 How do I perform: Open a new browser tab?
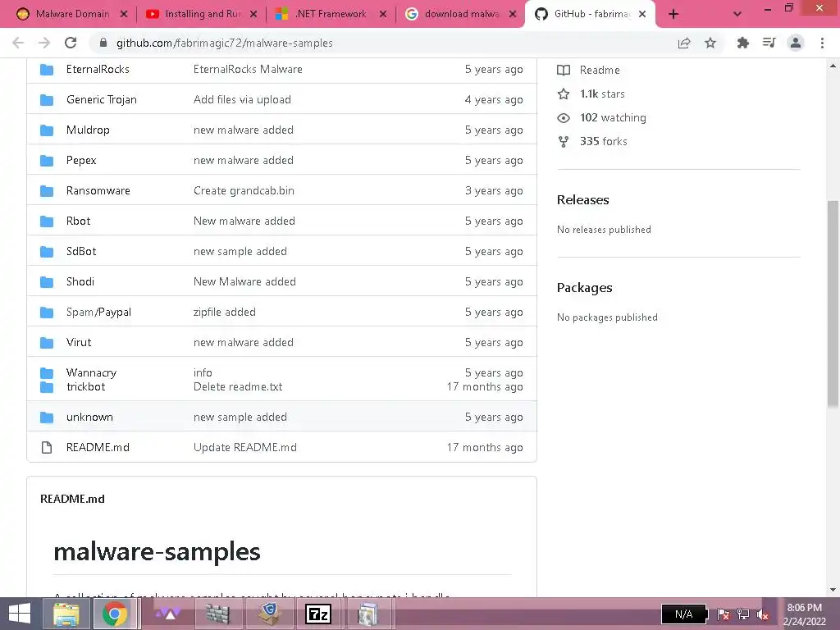click(673, 15)
